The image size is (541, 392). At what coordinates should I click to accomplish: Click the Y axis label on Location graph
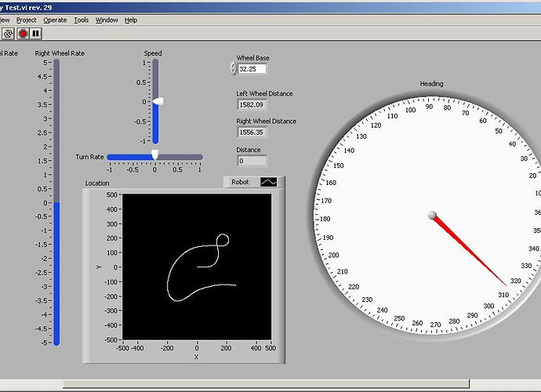click(x=99, y=267)
